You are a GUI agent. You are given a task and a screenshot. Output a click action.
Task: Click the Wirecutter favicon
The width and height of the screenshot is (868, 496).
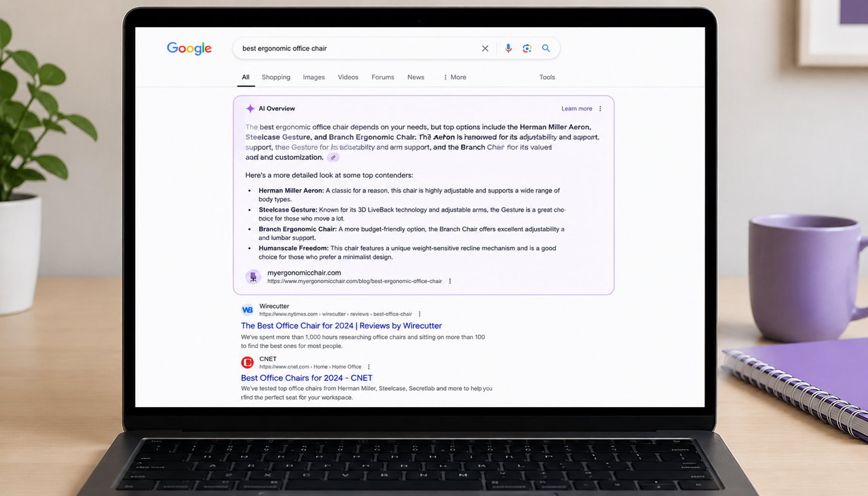248,310
